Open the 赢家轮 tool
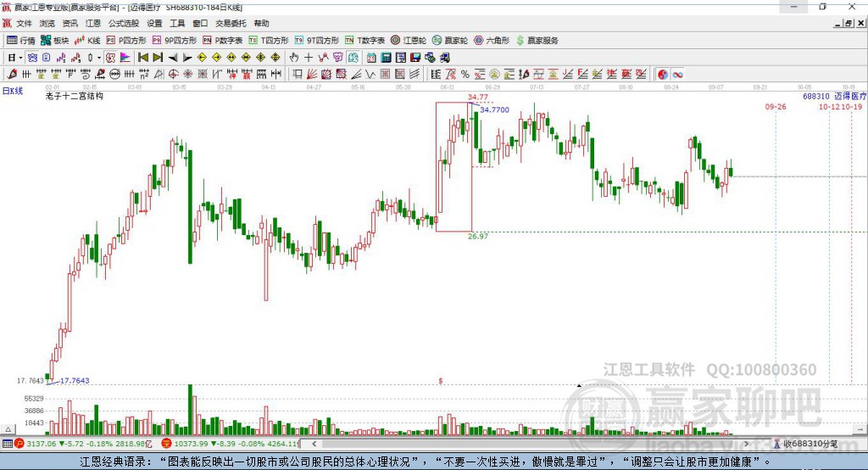This screenshot has height=470, width=868. [x=450, y=41]
